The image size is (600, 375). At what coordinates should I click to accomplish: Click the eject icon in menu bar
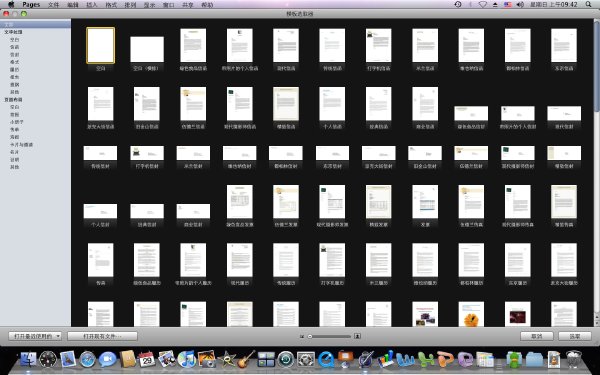(x=495, y=5)
